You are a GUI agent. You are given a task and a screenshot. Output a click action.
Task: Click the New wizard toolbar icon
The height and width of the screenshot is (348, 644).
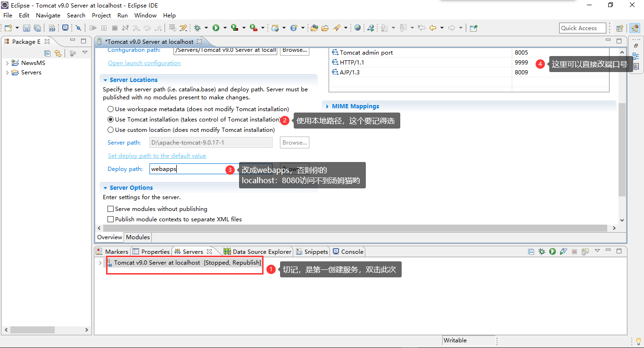point(8,28)
